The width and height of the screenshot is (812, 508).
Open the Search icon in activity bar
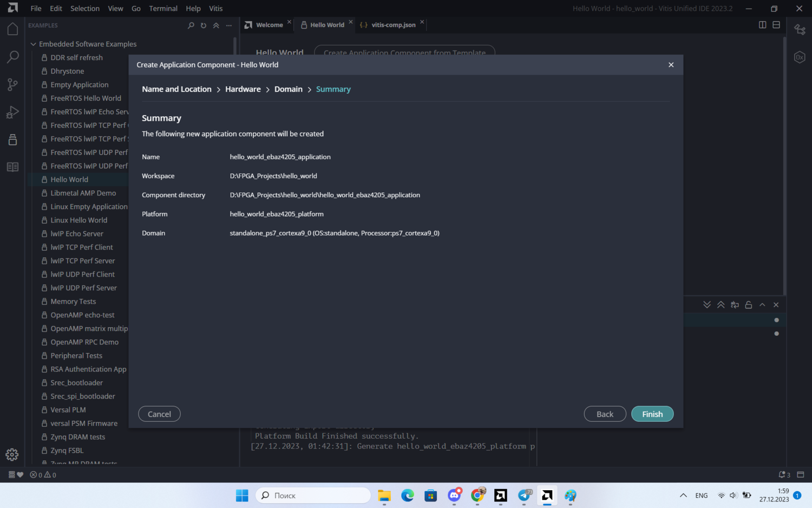[x=12, y=57]
